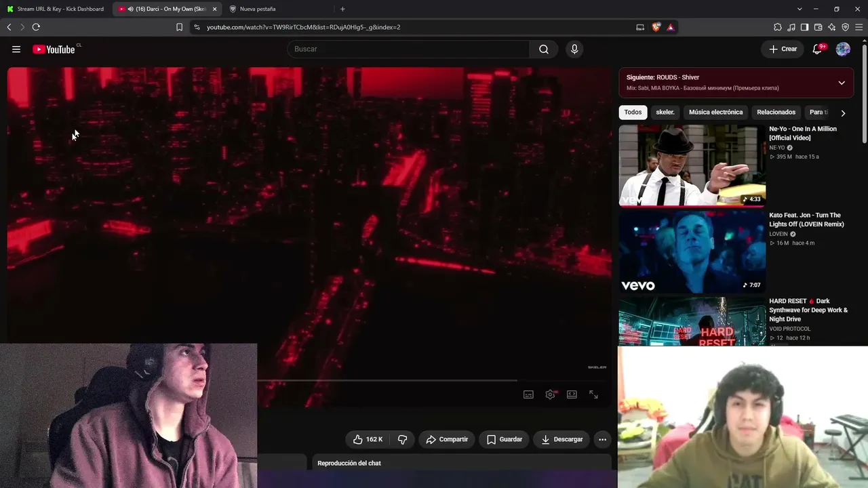Open the browser main menu

click(859, 27)
